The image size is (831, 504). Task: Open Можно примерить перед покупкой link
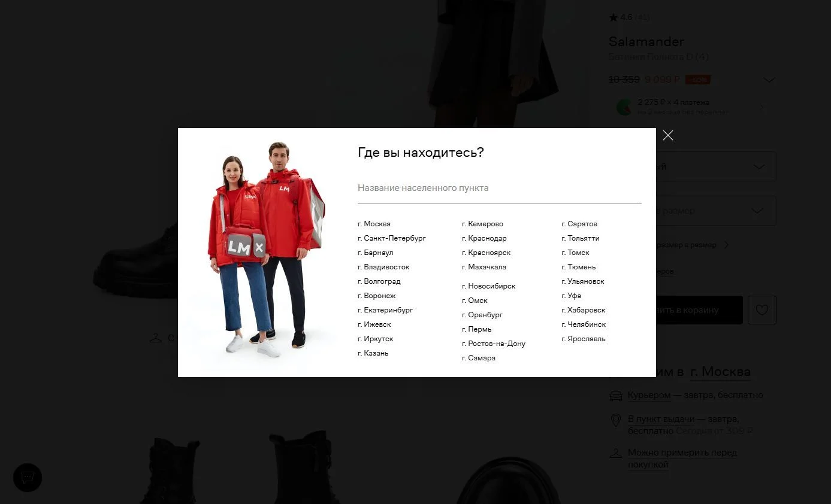pos(682,459)
